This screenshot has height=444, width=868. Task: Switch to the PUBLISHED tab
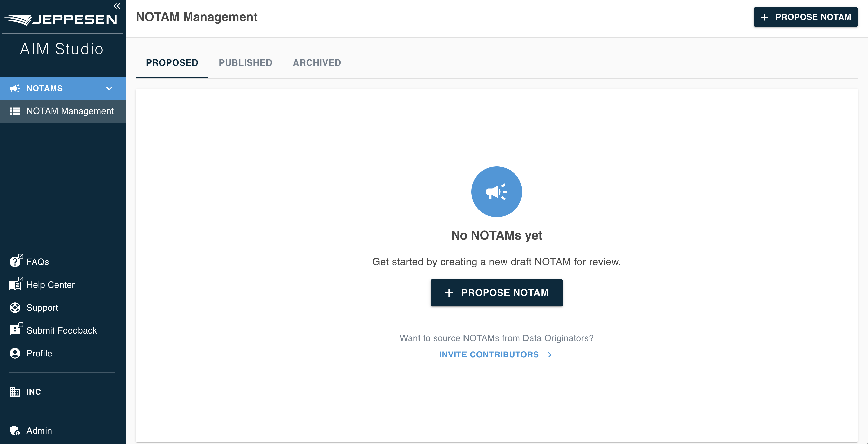245,63
